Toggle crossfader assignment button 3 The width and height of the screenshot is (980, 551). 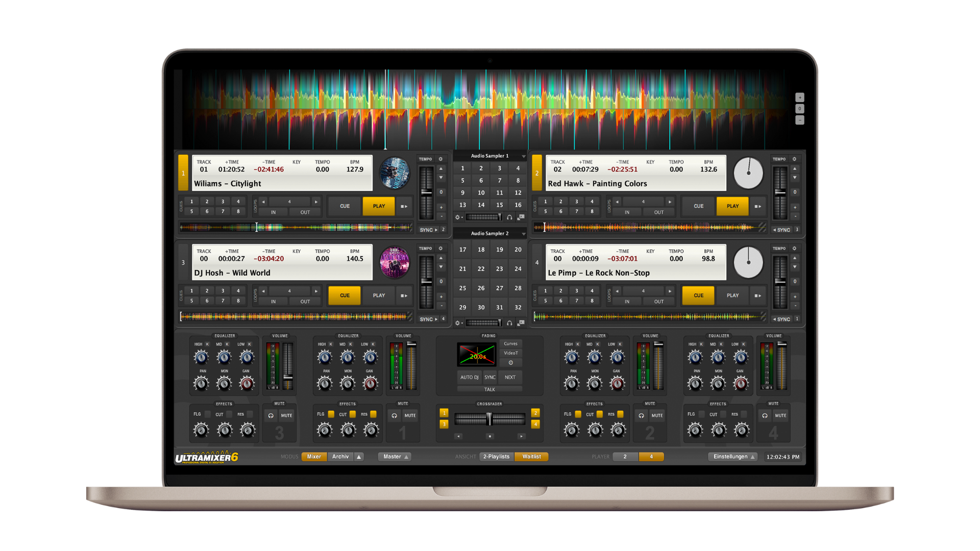point(444,424)
